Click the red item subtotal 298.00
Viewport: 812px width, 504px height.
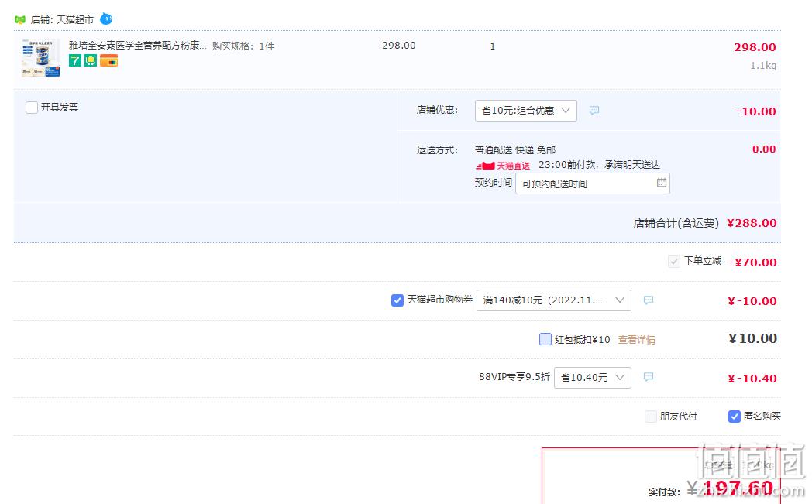point(755,47)
